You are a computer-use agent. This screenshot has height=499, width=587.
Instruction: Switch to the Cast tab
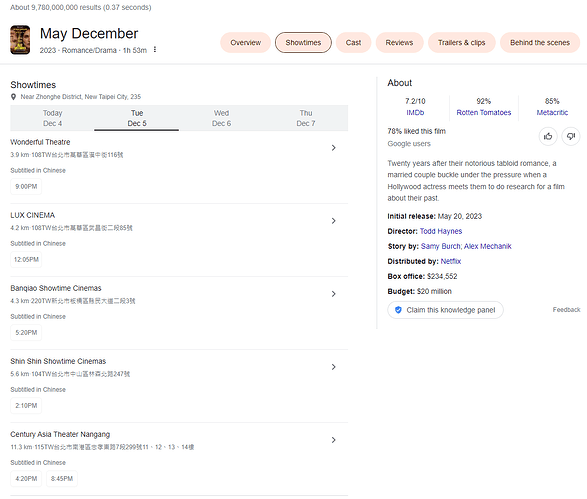pyautogui.click(x=353, y=43)
